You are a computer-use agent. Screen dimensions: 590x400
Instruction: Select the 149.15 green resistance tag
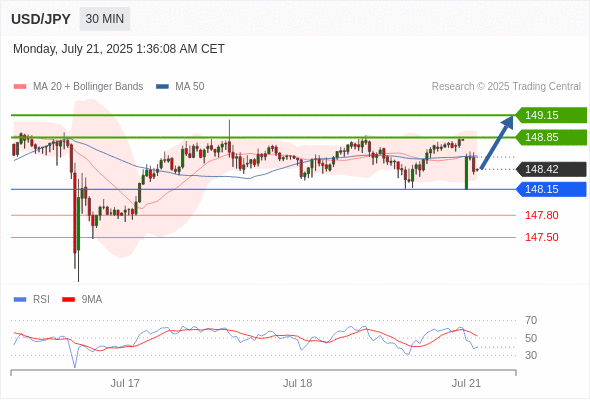click(551, 115)
